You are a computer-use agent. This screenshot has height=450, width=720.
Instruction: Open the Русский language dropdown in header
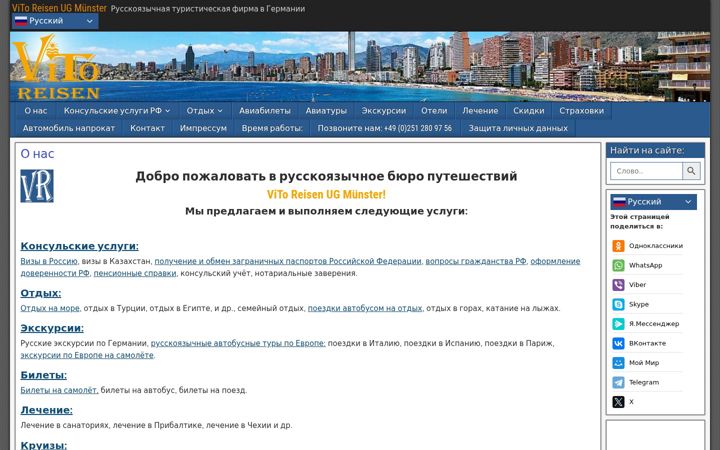[x=55, y=21]
